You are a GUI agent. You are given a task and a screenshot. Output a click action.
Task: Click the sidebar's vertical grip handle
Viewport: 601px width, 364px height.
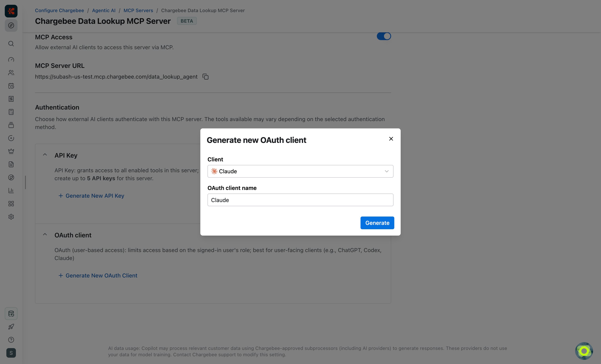click(25, 182)
